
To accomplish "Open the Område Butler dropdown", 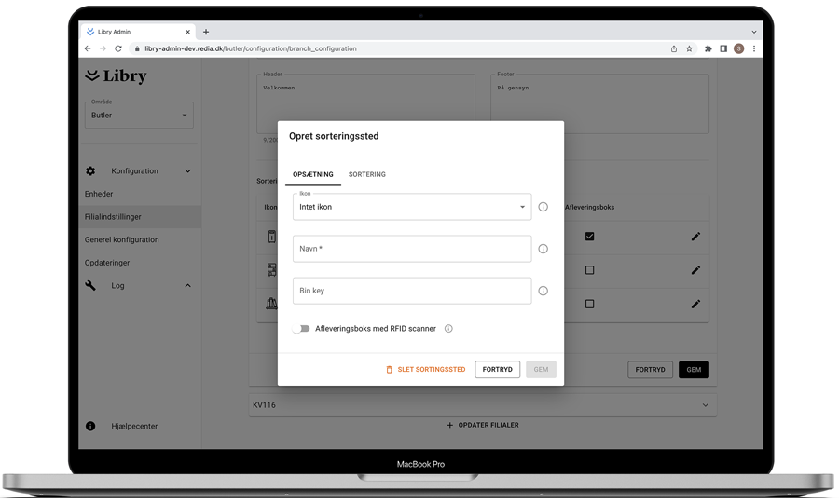I will [x=139, y=116].
